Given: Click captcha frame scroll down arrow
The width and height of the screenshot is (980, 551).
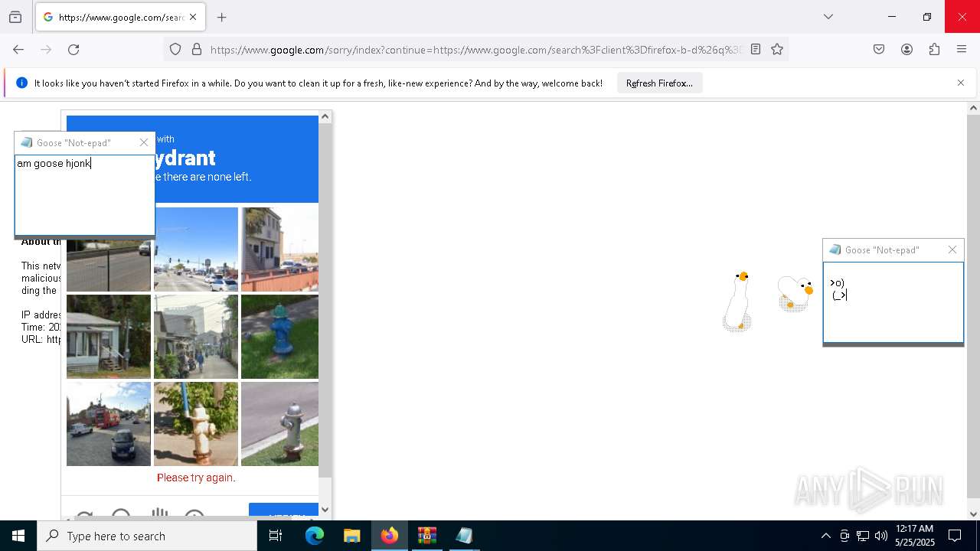Looking at the screenshot, I should pyautogui.click(x=325, y=510).
